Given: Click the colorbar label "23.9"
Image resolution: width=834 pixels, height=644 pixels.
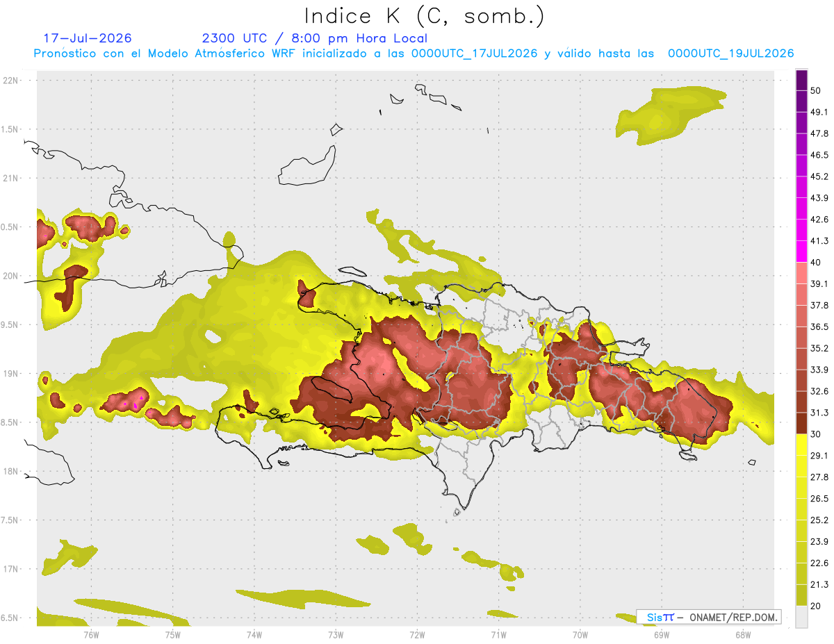Looking at the screenshot, I should click(x=819, y=542).
